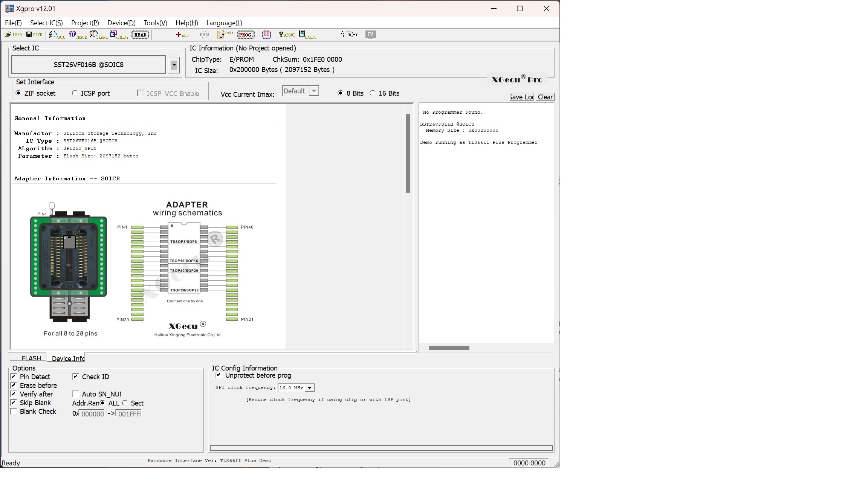Run BLANK check from the toolbar
Screen dimensions: 868x488
98,35
